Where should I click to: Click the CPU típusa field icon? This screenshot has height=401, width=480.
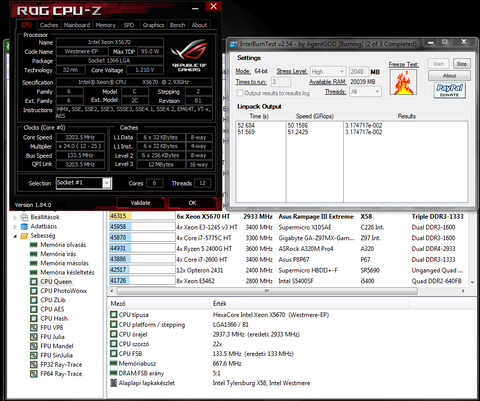click(x=114, y=314)
